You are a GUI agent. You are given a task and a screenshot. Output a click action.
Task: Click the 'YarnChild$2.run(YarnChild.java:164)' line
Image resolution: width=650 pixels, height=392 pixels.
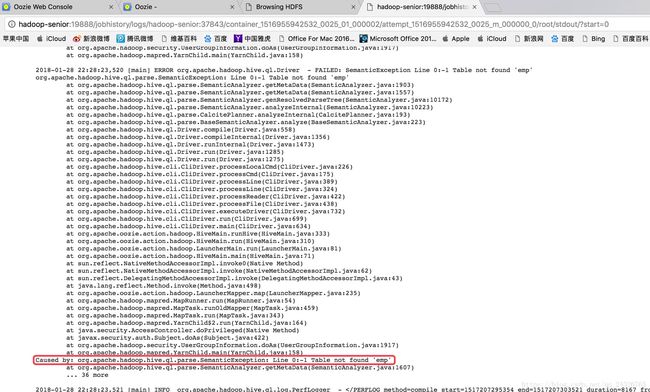187,324
